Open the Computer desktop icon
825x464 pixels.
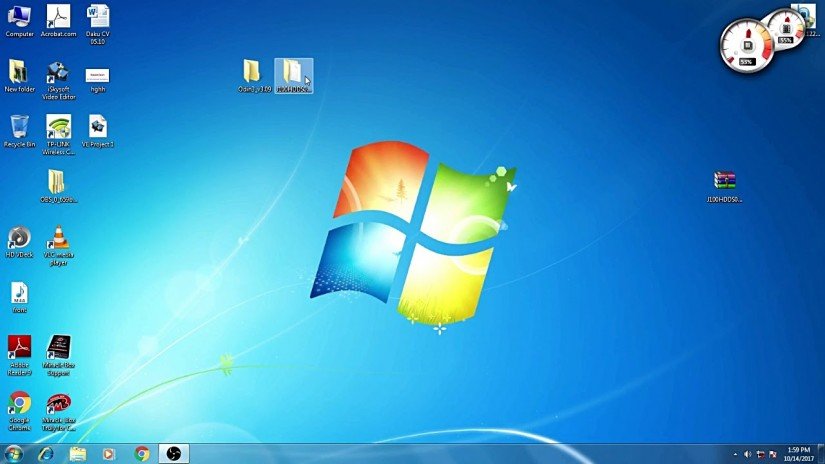[x=19, y=21]
